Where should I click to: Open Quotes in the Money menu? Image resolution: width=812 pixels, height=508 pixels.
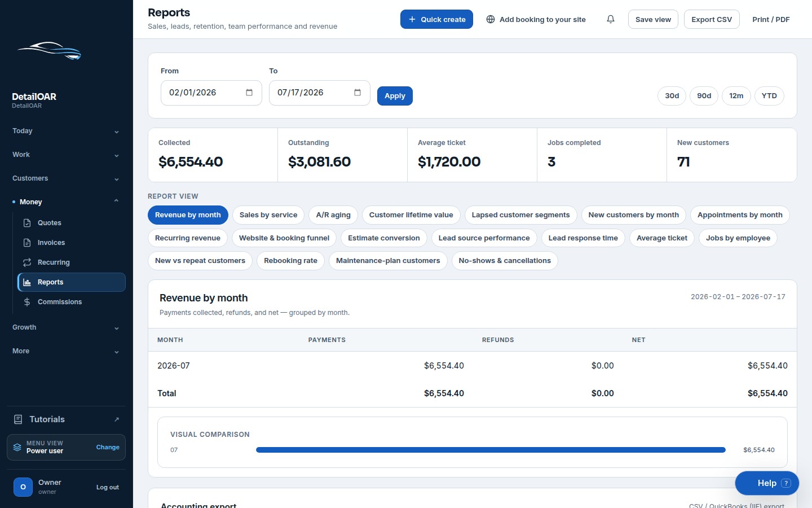coord(72,223)
